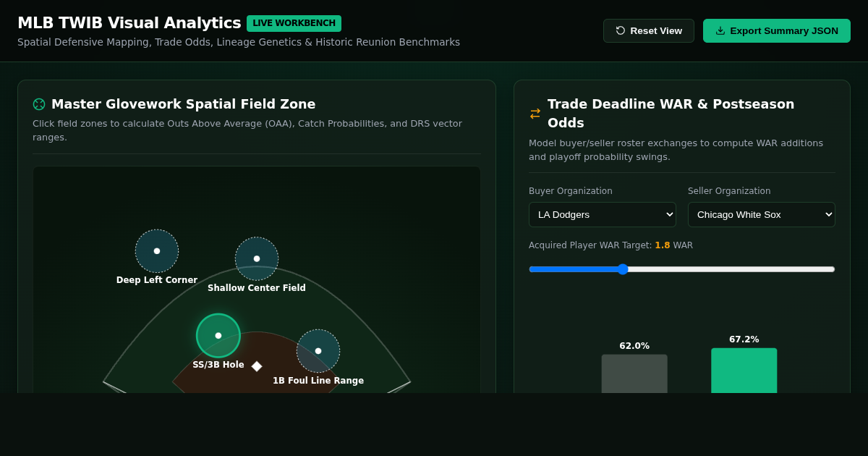This screenshot has width=868, height=456.
Task: Select the 1B Foul Line Range zone
Action: coord(318,351)
